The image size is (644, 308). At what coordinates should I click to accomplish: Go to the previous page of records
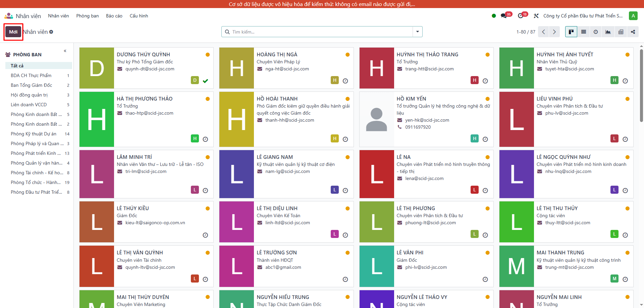pos(543,32)
